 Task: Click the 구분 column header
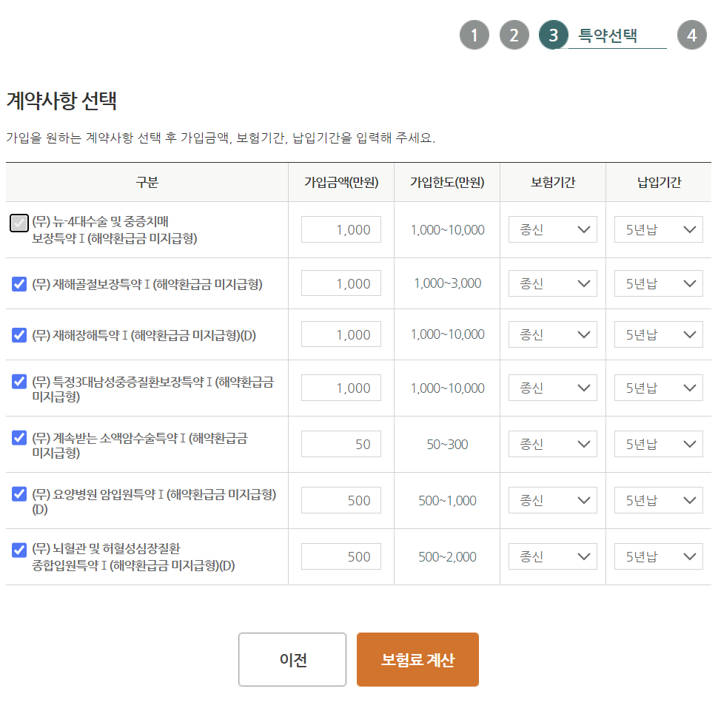pos(147,182)
